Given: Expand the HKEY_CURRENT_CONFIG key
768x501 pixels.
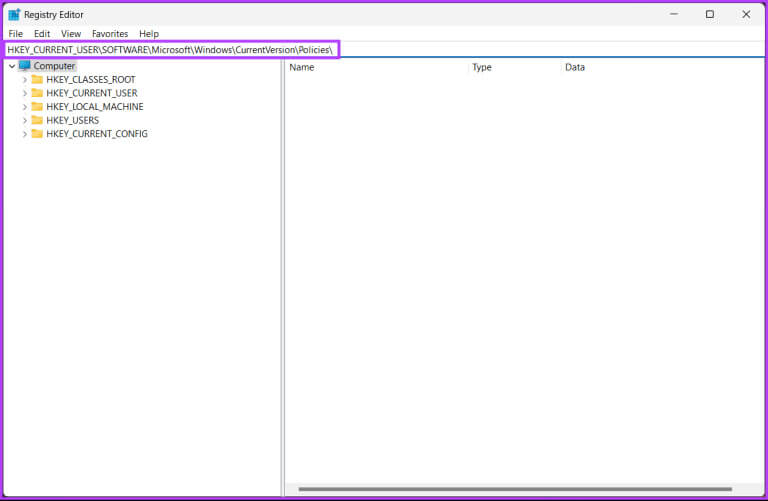Looking at the screenshot, I should tap(24, 134).
